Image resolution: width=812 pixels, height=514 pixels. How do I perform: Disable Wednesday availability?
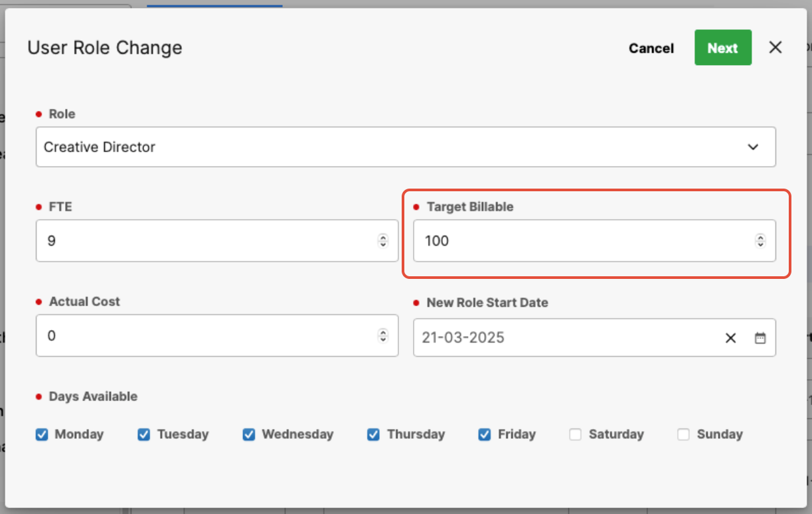coord(249,434)
